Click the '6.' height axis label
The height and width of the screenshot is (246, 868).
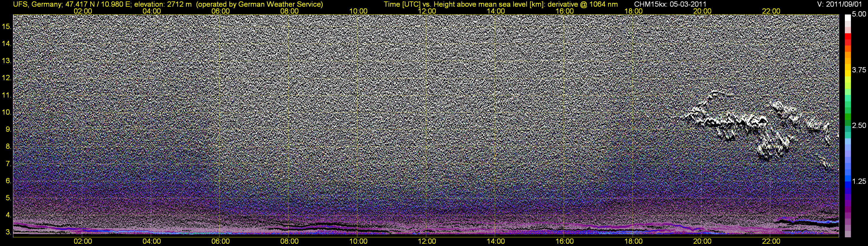click(8, 181)
